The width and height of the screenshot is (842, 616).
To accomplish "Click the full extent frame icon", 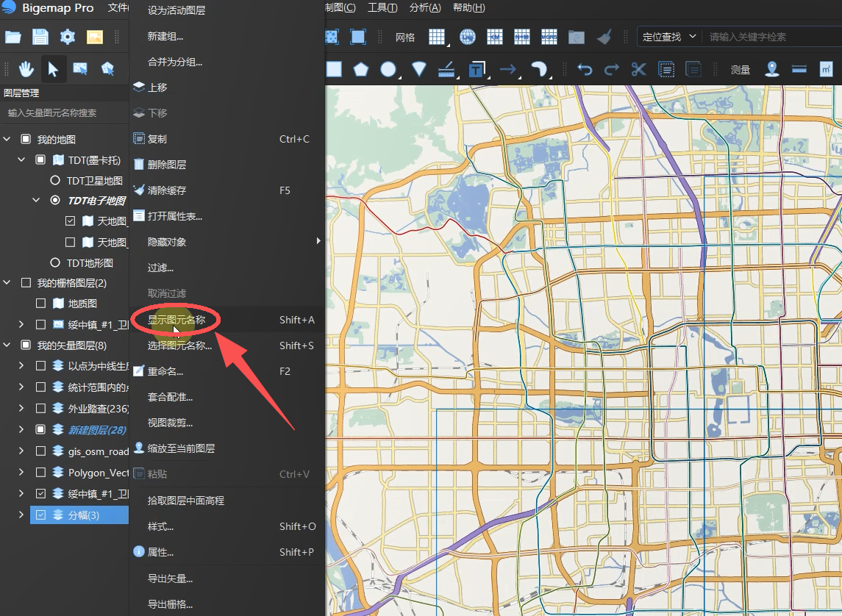I will (357, 37).
